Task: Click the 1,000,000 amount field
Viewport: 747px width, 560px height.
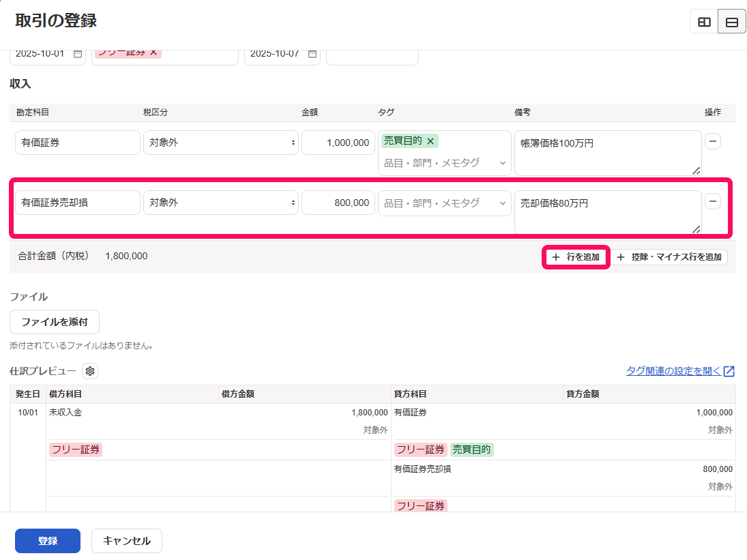Action: click(x=338, y=143)
